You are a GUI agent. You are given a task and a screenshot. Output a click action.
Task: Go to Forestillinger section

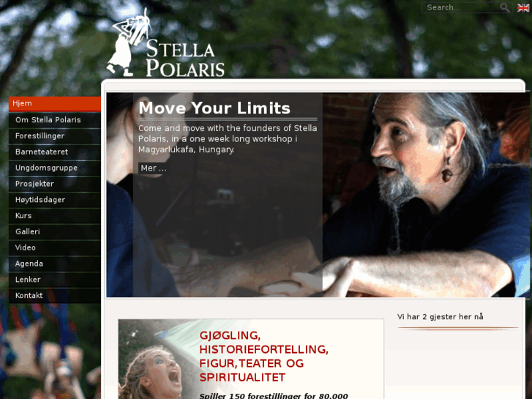[x=55, y=136]
